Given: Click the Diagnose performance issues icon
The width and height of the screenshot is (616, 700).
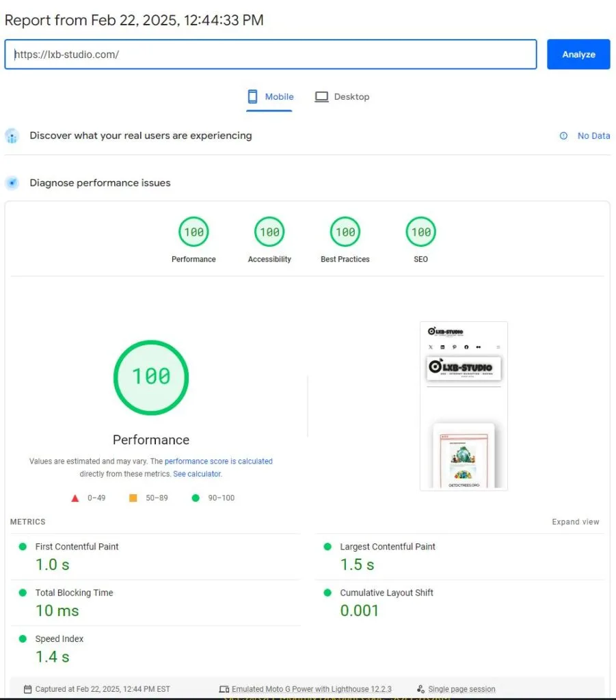Looking at the screenshot, I should [x=12, y=183].
